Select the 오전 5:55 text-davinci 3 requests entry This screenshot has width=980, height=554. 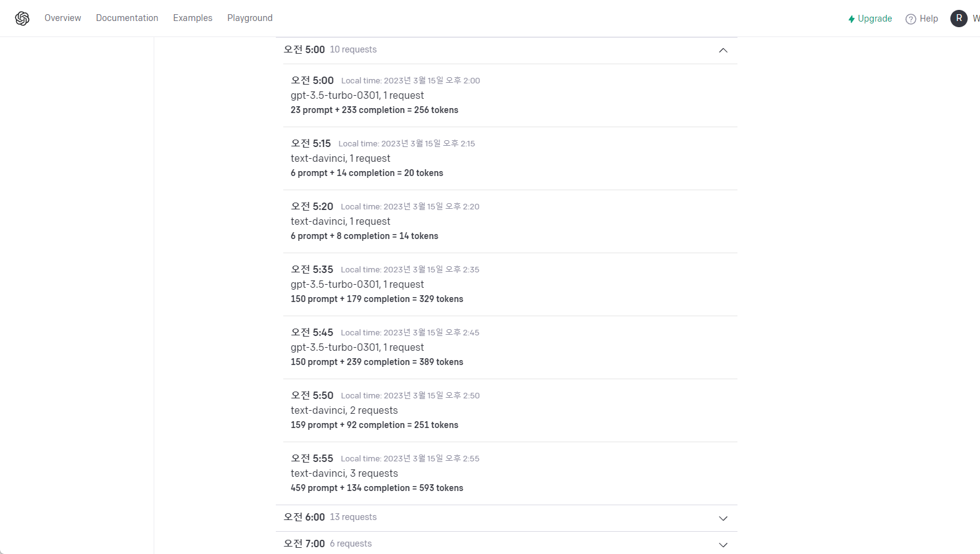pos(510,473)
